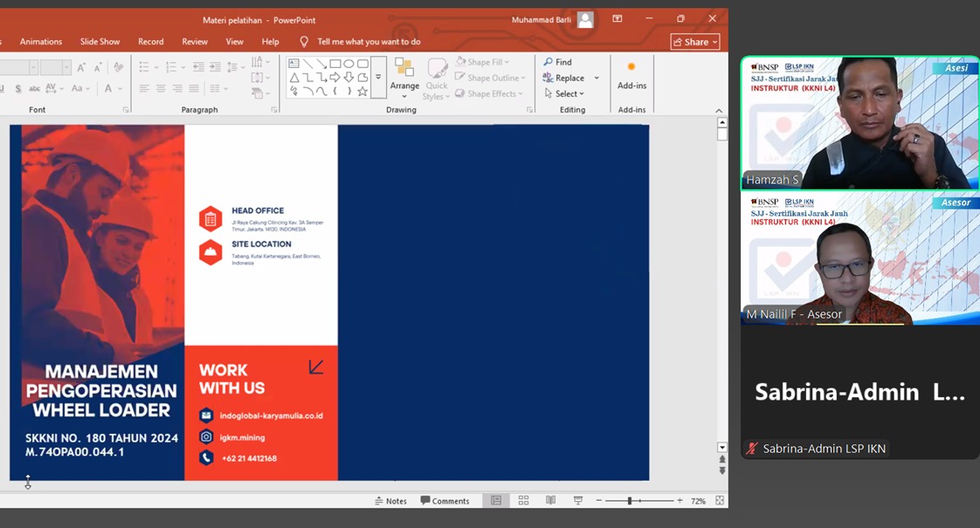Viewport: 980px width, 528px height.
Task: Click the Increase Font Size icon
Action: [81, 67]
